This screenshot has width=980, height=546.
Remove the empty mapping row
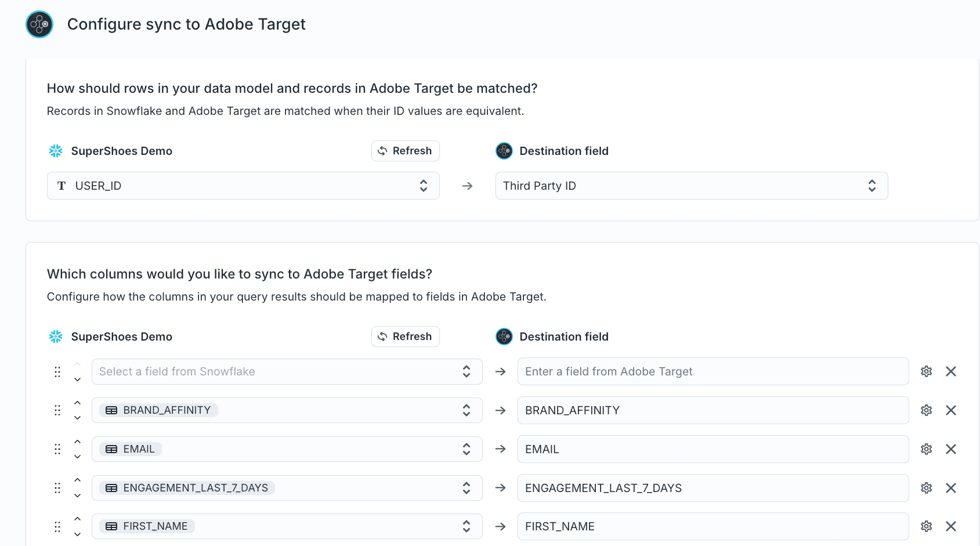coord(950,371)
